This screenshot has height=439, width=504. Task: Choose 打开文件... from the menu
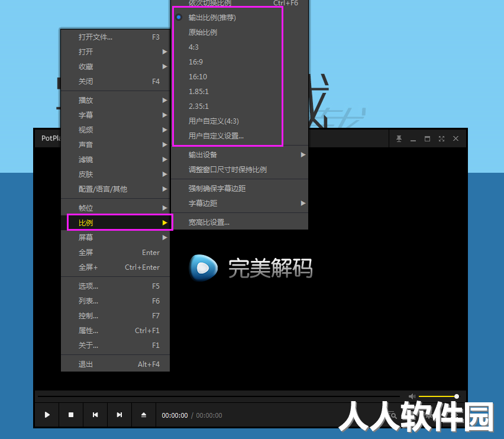pos(115,37)
